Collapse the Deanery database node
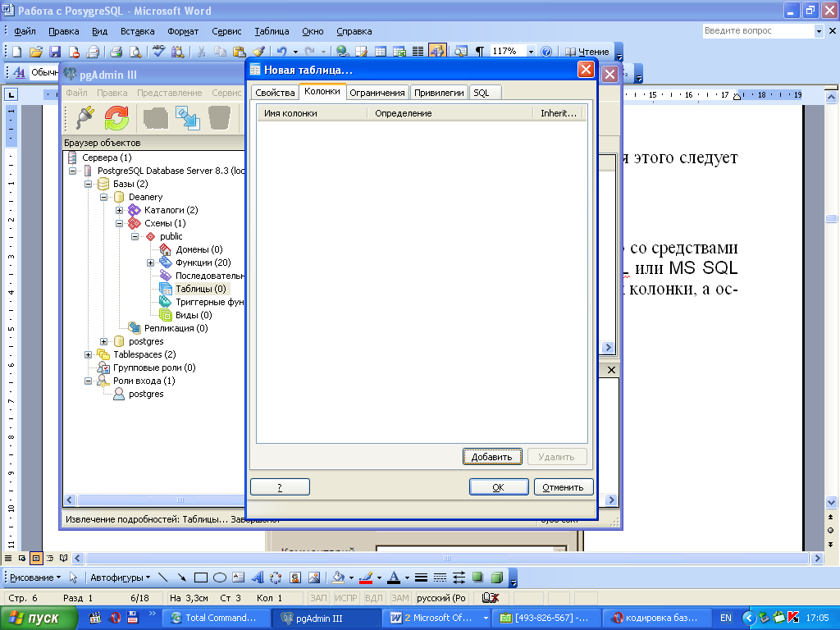Viewport: 840px width, 630px height. click(x=104, y=197)
